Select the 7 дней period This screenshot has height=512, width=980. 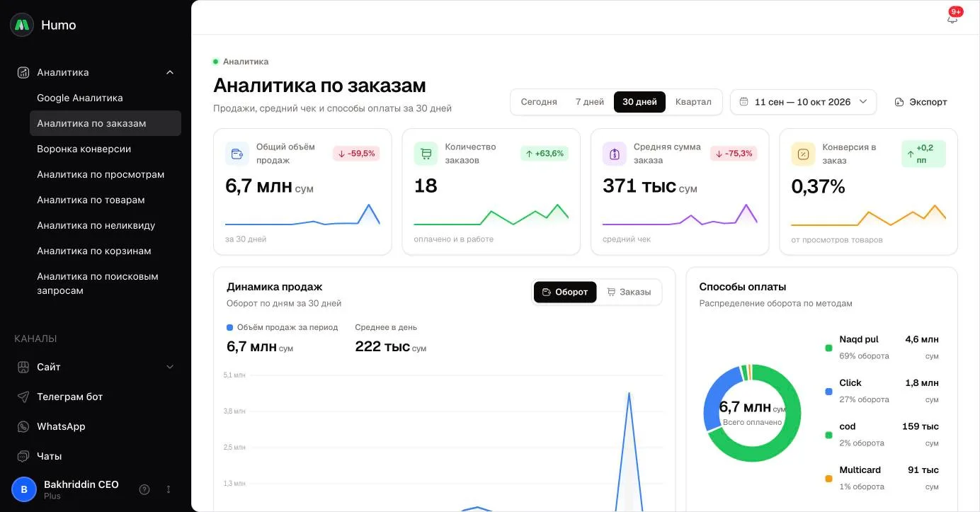pos(590,102)
